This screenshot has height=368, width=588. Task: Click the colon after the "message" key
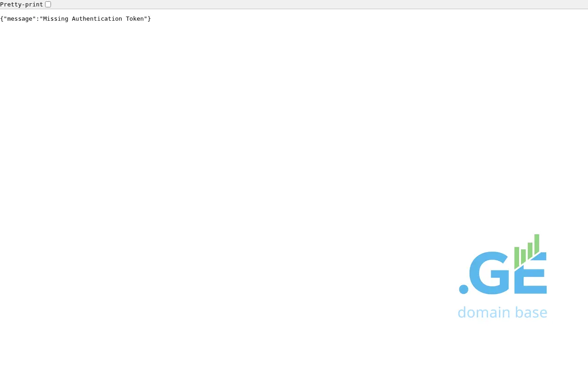click(x=38, y=19)
